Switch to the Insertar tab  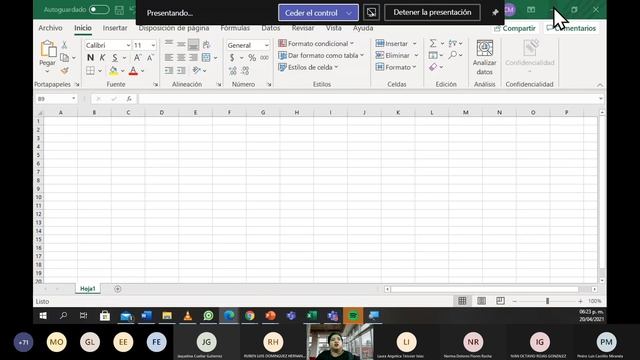115,28
